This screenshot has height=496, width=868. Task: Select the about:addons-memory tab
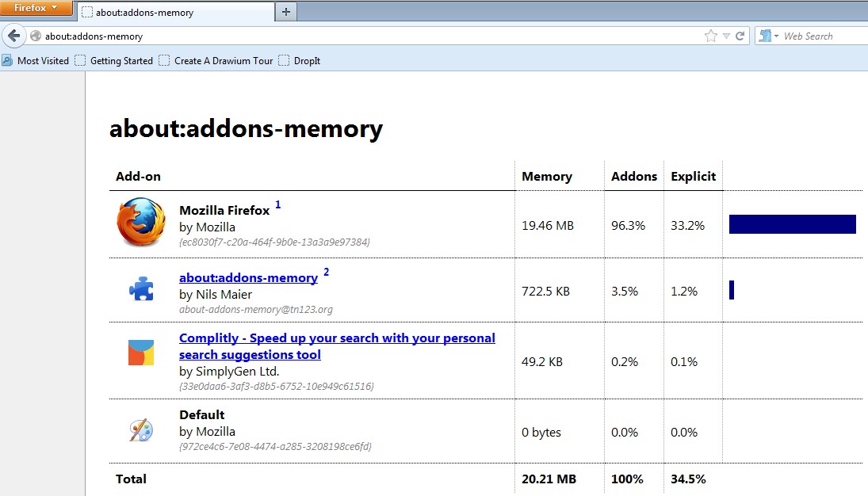click(x=176, y=12)
